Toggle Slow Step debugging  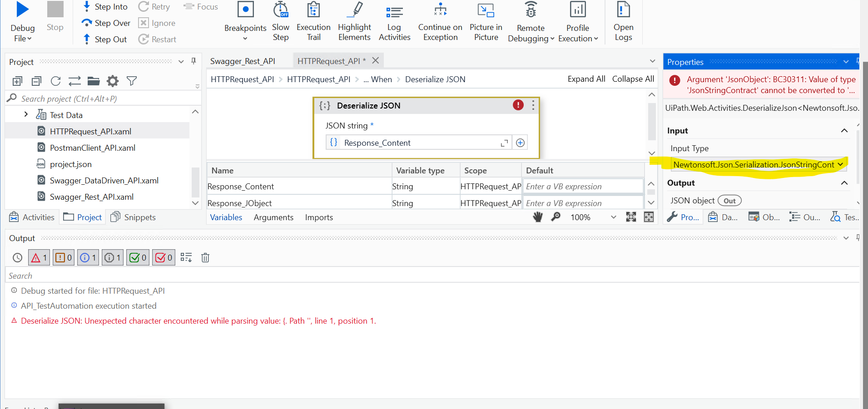(281, 21)
